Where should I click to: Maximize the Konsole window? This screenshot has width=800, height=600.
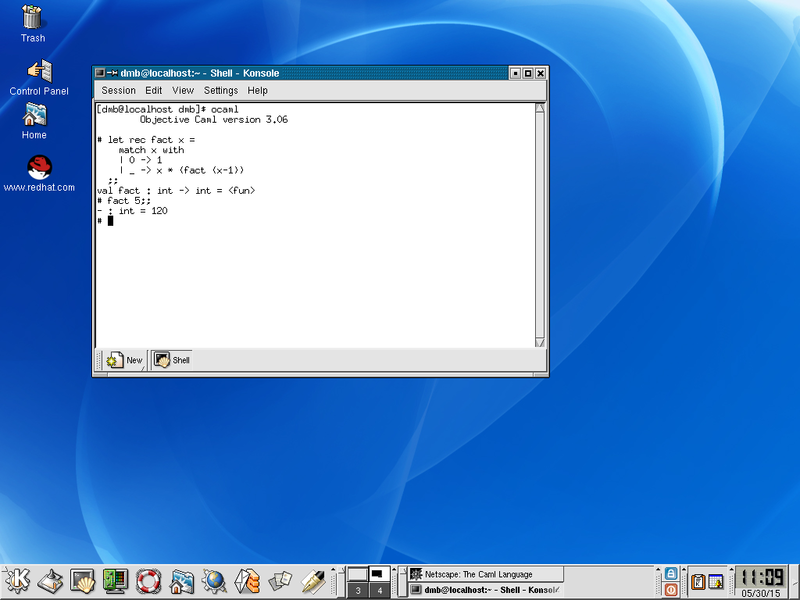(528, 73)
